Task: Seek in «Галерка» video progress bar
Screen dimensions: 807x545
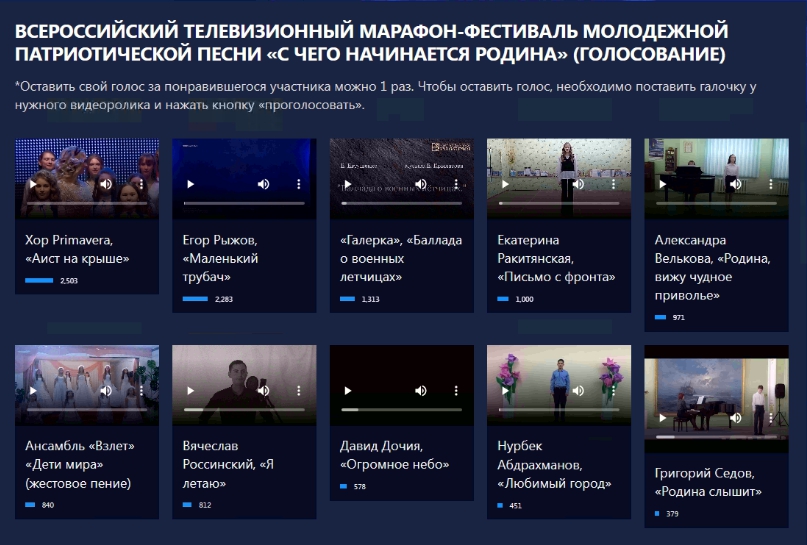Action: click(x=402, y=203)
